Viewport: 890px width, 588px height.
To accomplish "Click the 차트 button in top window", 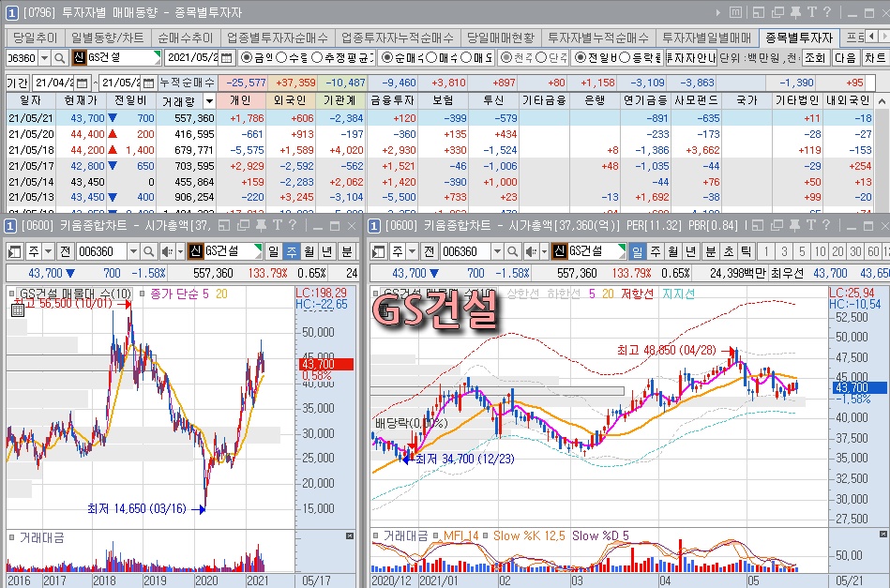I will tap(875, 58).
